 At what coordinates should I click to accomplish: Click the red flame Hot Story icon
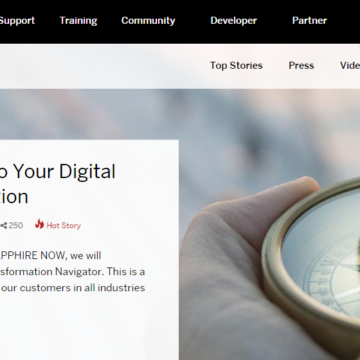[x=39, y=224]
